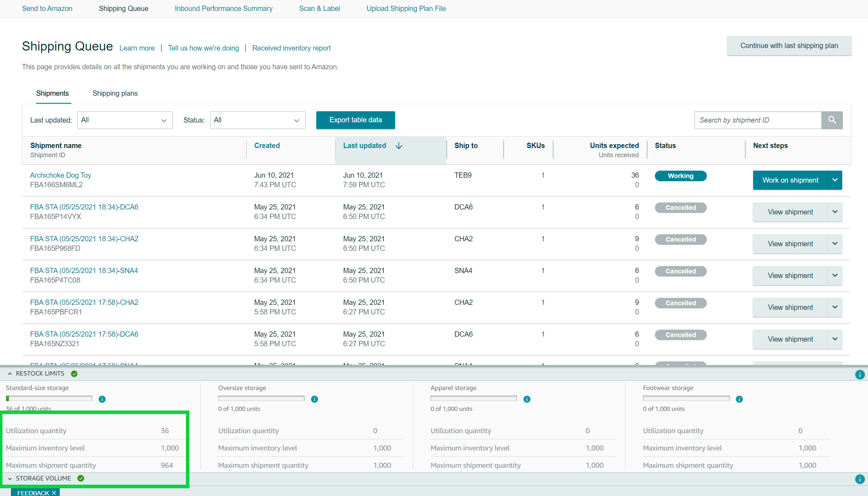Collapse the Restock Limits section
This screenshot has height=496, width=868.
tap(10, 374)
